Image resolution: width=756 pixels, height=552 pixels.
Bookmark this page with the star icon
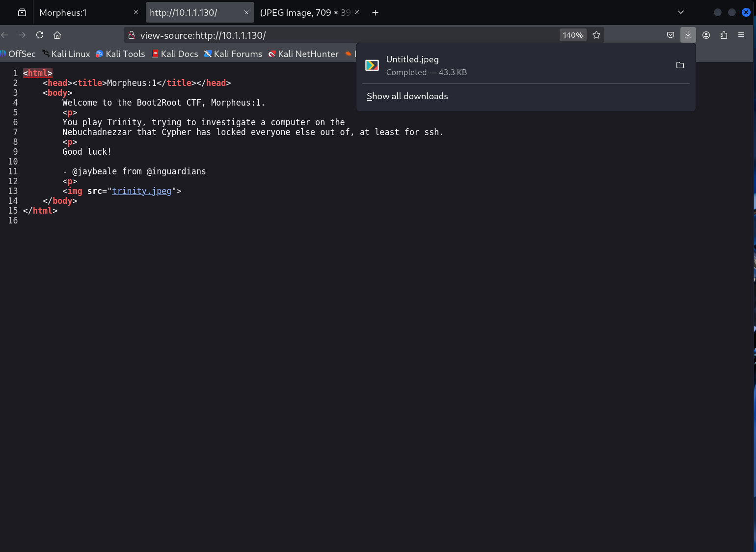(x=596, y=35)
